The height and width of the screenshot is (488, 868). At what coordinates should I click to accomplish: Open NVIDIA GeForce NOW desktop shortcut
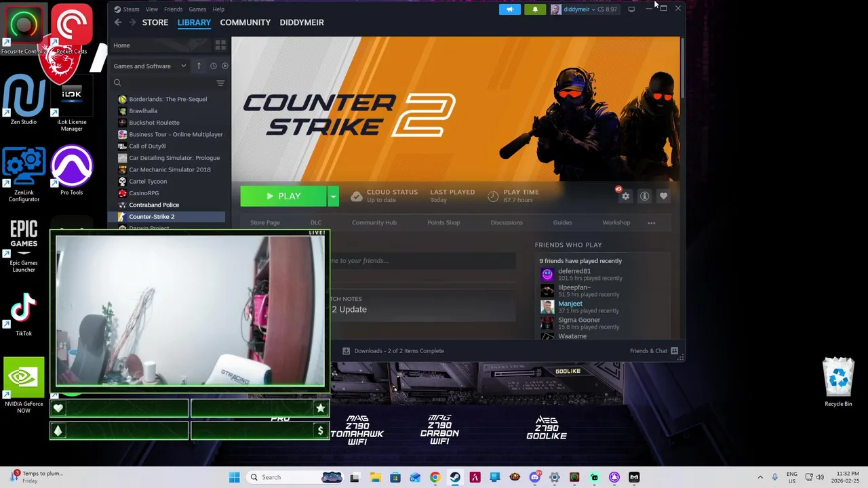(x=24, y=384)
